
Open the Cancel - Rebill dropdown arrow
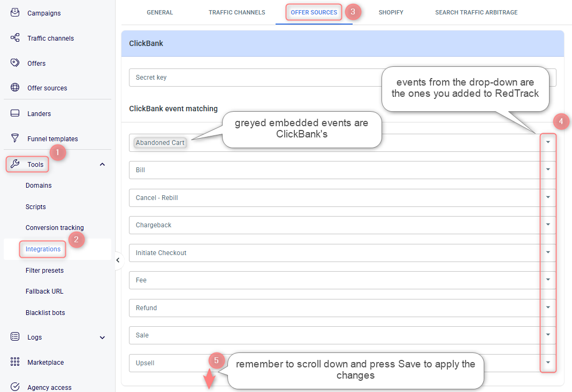tap(548, 197)
